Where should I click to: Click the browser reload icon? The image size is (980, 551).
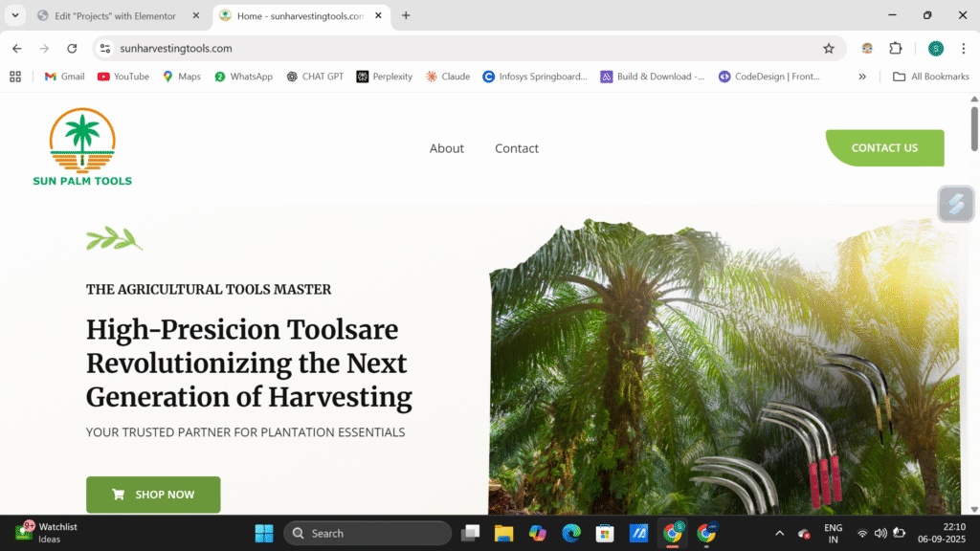click(x=72, y=49)
